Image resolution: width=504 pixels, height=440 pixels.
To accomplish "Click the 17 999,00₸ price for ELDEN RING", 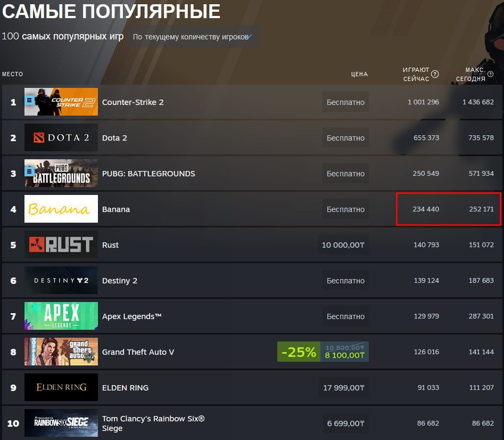I will [x=344, y=388].
